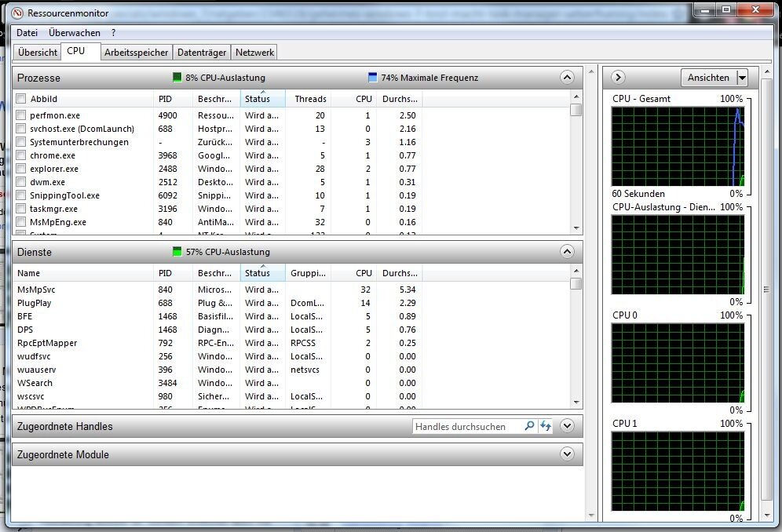This screenshot has width=782, height=532.
Task: Click the Resource Monitor title bar icon
Action: [x=15, y=13]
